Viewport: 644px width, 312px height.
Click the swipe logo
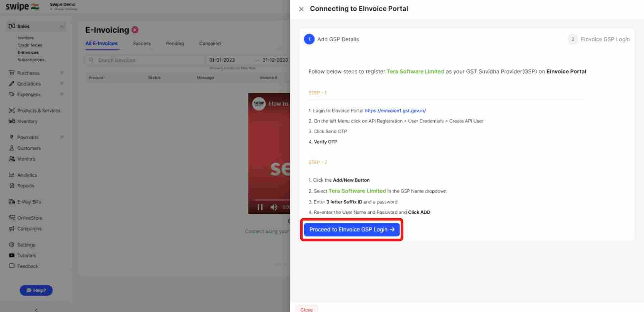[22, 6]
